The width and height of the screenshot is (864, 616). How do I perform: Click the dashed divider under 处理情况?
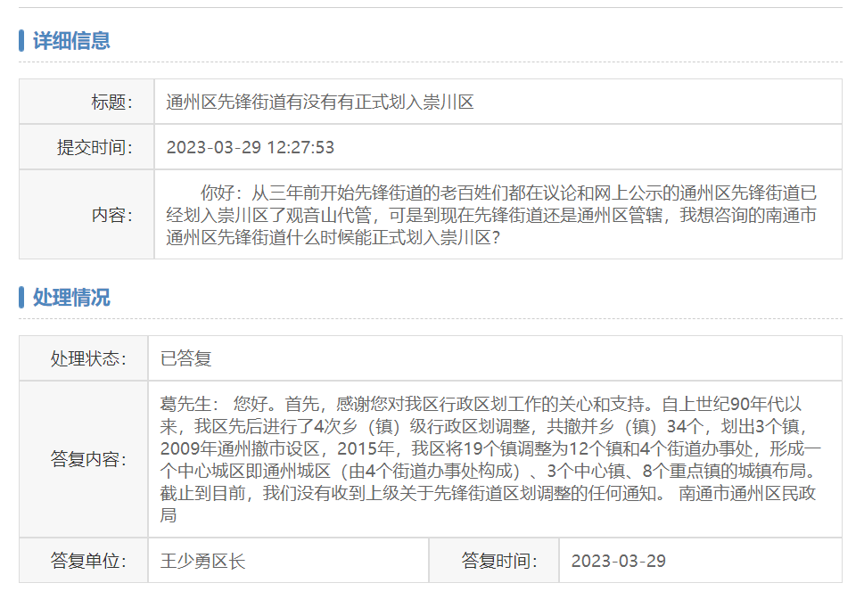[x=430, y=318]
